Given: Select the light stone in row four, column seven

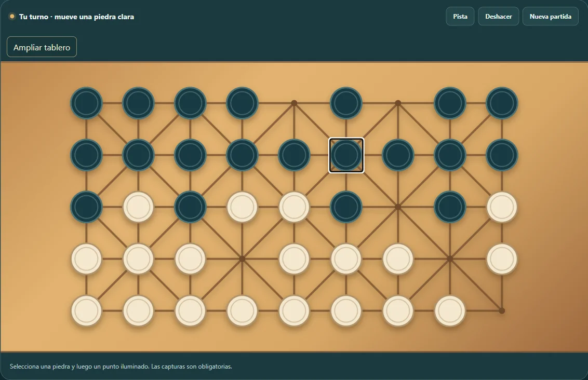Looking at the screenshot, I should click(x=398, y=259).
